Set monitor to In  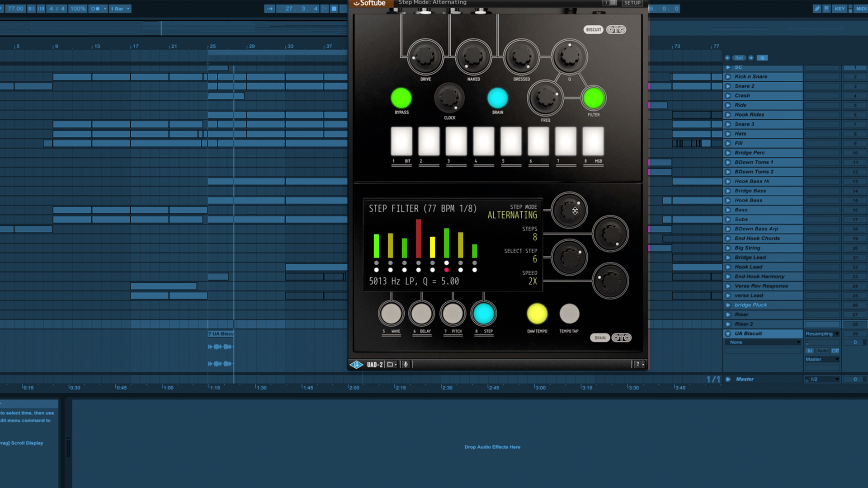pyautogui.click(x=810, y=351)
